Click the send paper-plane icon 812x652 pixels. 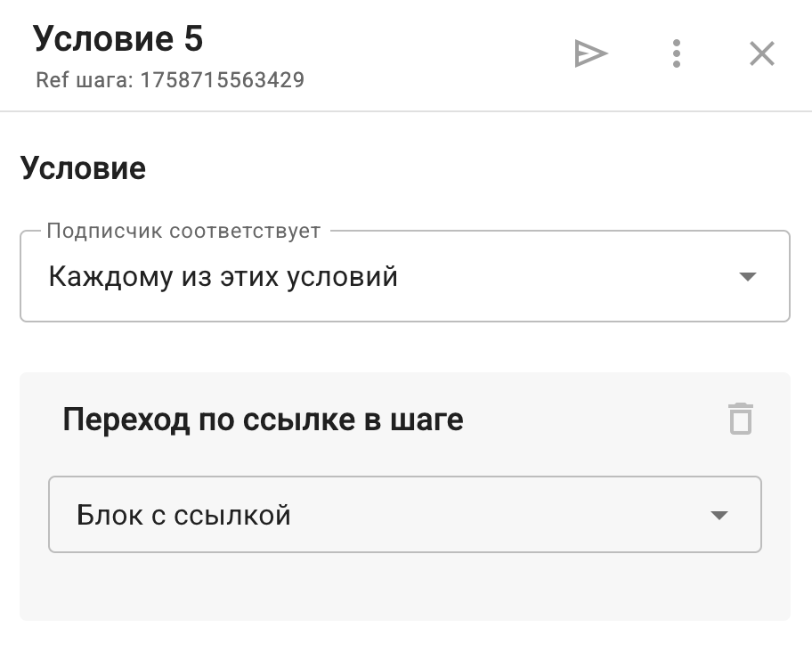point(590,54)
